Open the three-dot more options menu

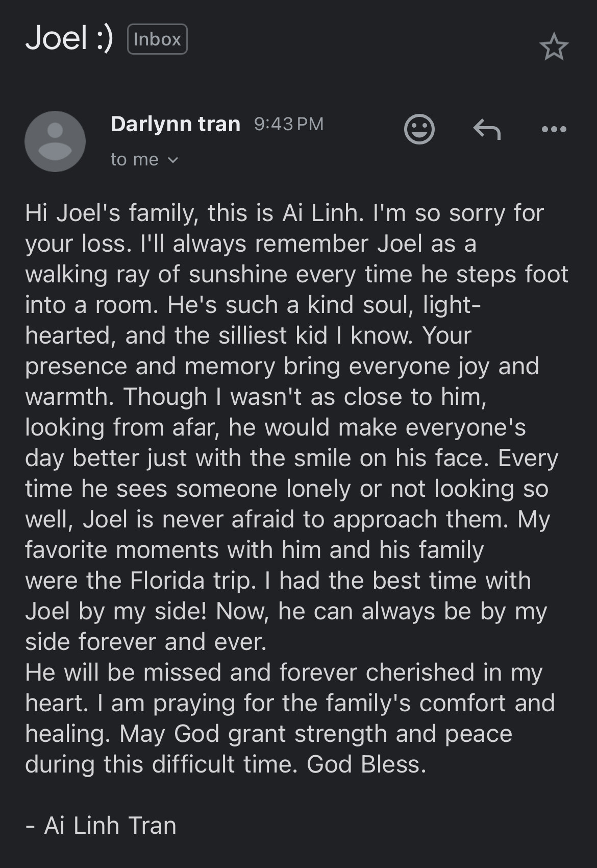554,129
